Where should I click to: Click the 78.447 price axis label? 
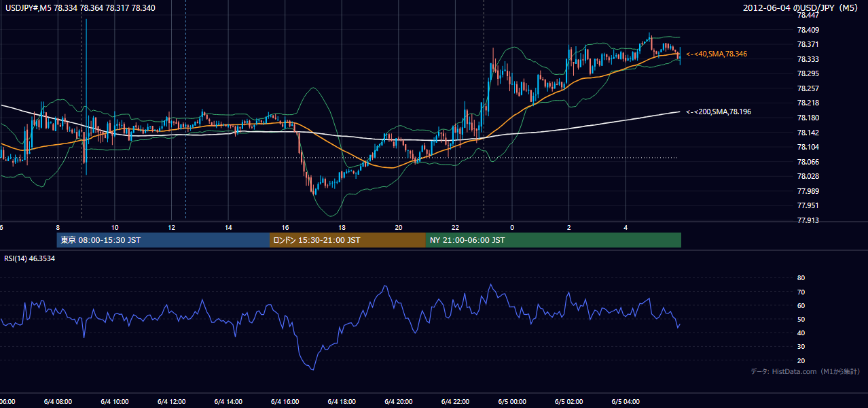point(808,15)
